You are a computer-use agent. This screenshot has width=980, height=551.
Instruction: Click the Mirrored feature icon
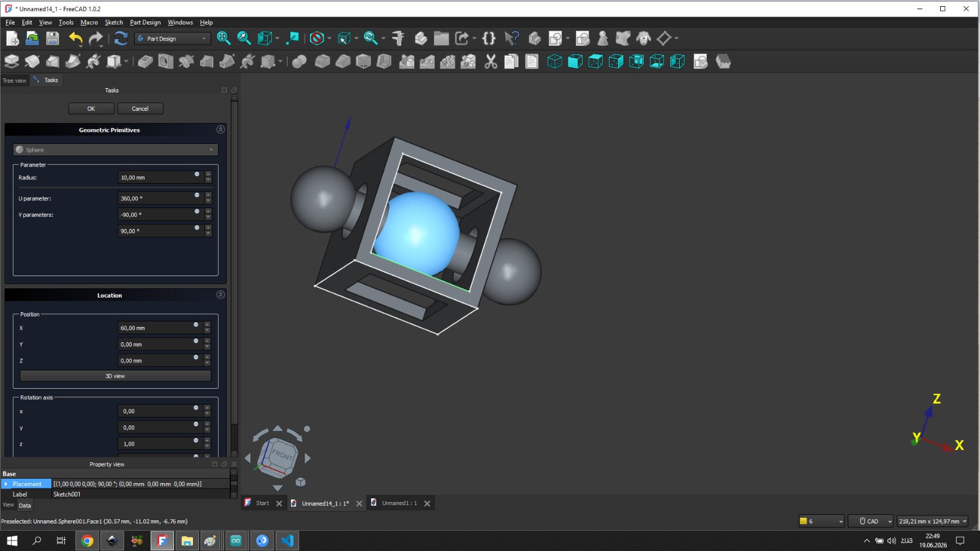(407, 61)
